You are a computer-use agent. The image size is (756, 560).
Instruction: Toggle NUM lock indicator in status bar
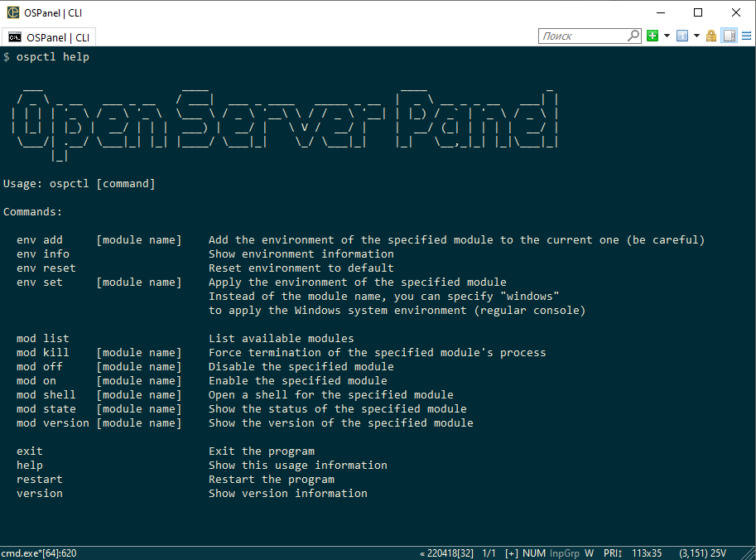534,553
